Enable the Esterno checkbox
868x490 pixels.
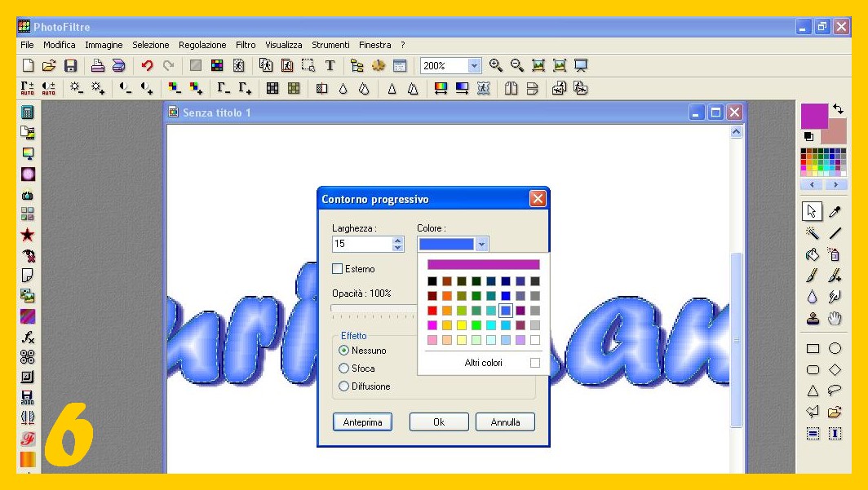(338, 269)
